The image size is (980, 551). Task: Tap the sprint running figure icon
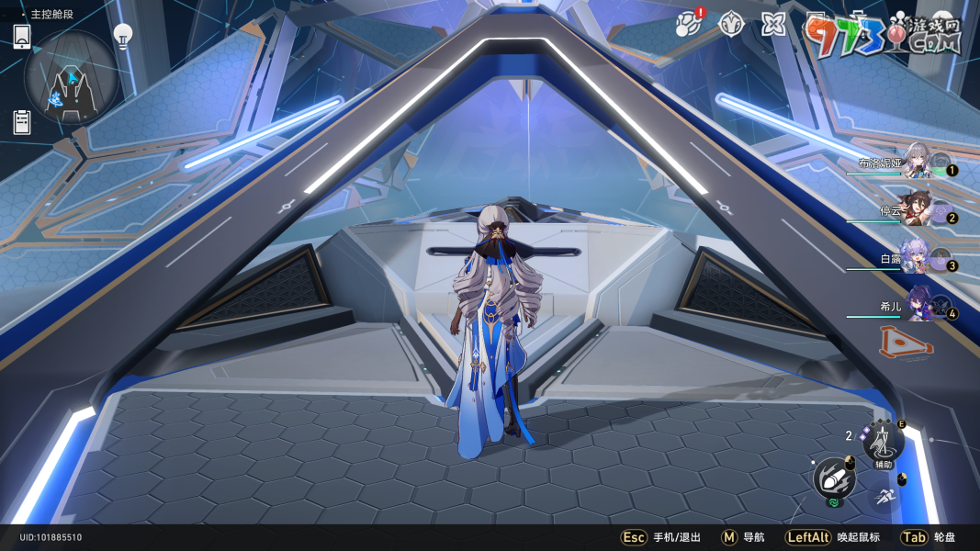coord(884,497)
